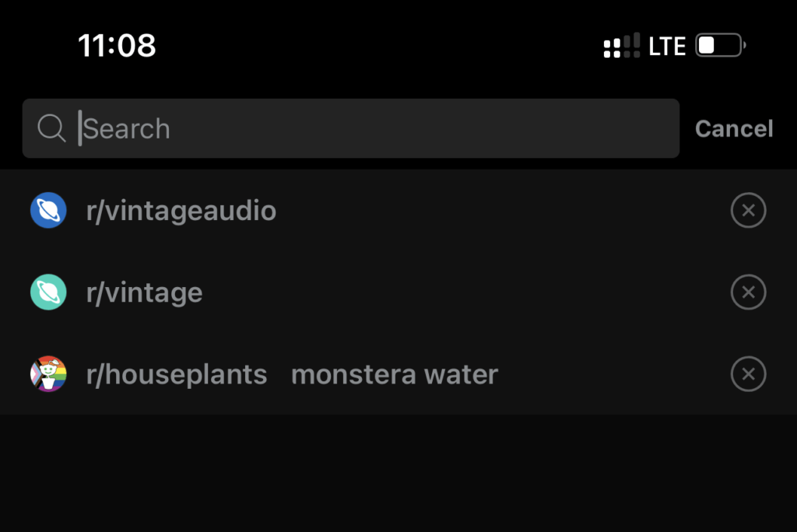Tap the clock showing 11:08
This screenshot has width=797, height=532.
118,45
